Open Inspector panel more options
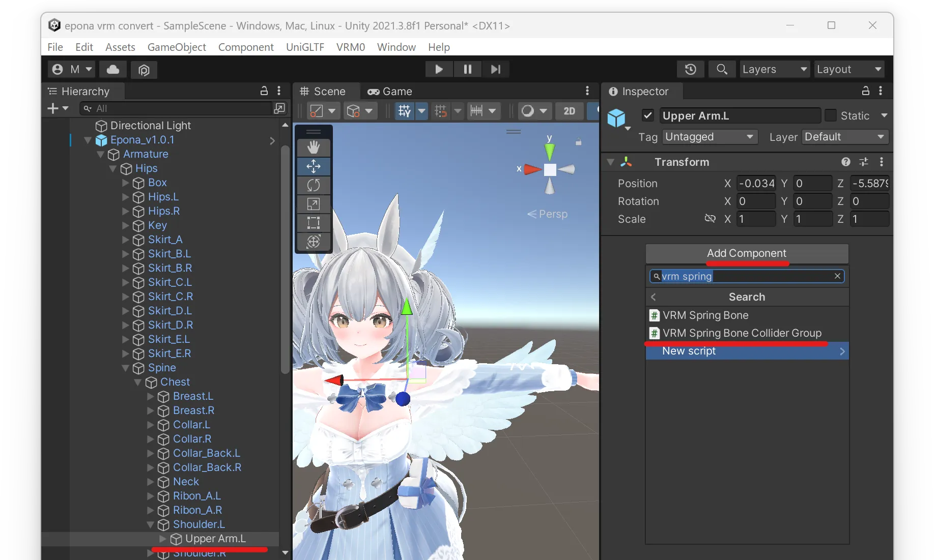Screen dimensions: 935x560 [x=881, y=91]
